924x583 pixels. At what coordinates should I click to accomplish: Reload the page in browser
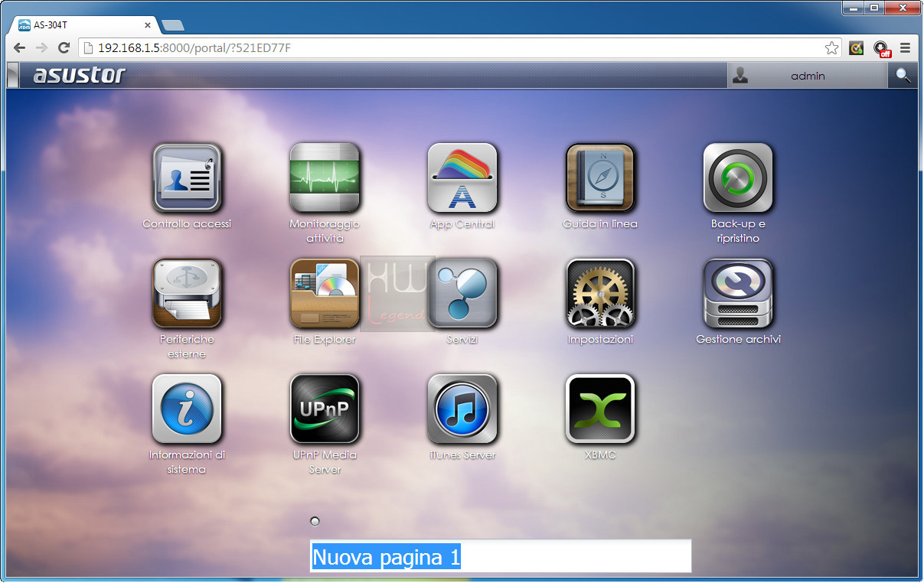[x=64, y=48]
